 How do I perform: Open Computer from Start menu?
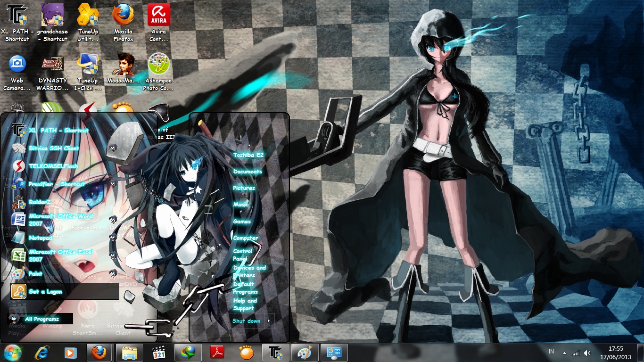[x=246, y=238]
